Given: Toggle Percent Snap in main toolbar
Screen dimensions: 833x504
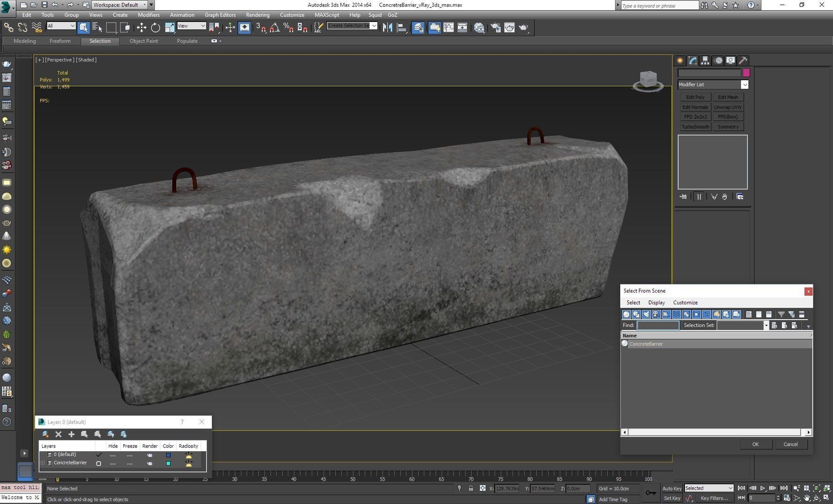Looking at the screenshot, I should tap(288, 28).
